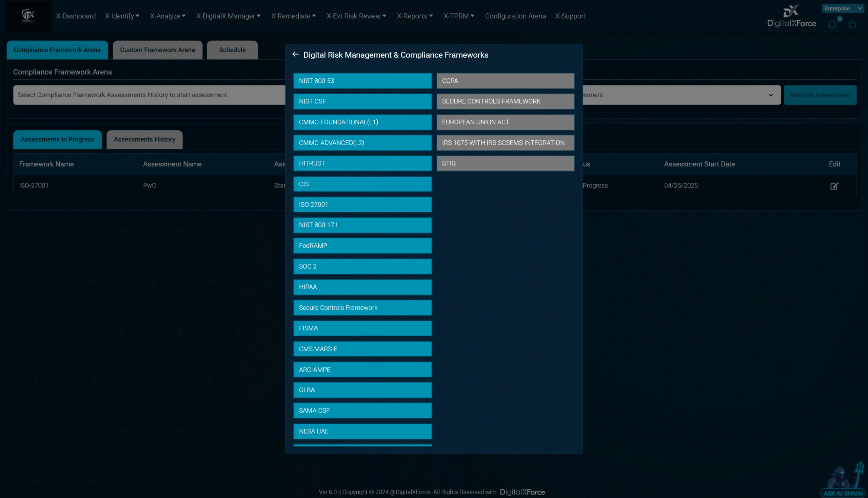Viewport: 868px width, 498px height.
Task: Choose CIS framework
Action: point(362,184)
